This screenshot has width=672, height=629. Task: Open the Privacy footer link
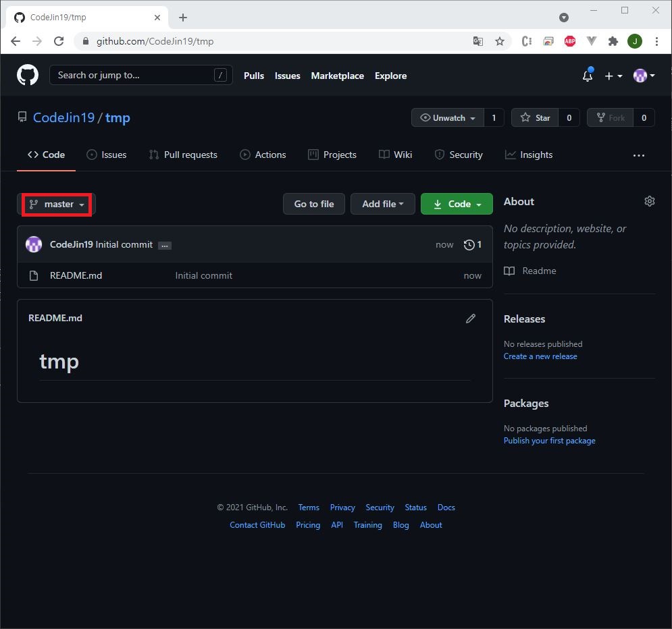(342, 508)
